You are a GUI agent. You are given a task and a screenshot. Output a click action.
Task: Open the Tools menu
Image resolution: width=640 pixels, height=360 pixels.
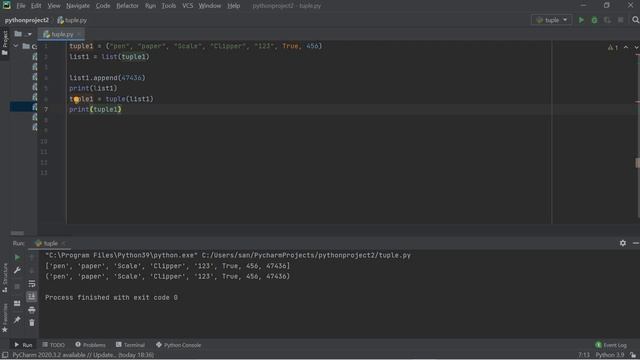169,6
